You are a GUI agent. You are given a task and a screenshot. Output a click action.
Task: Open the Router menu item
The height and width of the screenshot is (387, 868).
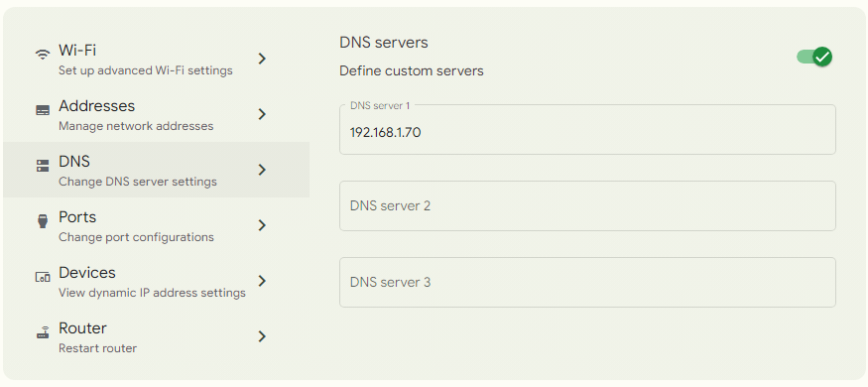click(156, 336)
